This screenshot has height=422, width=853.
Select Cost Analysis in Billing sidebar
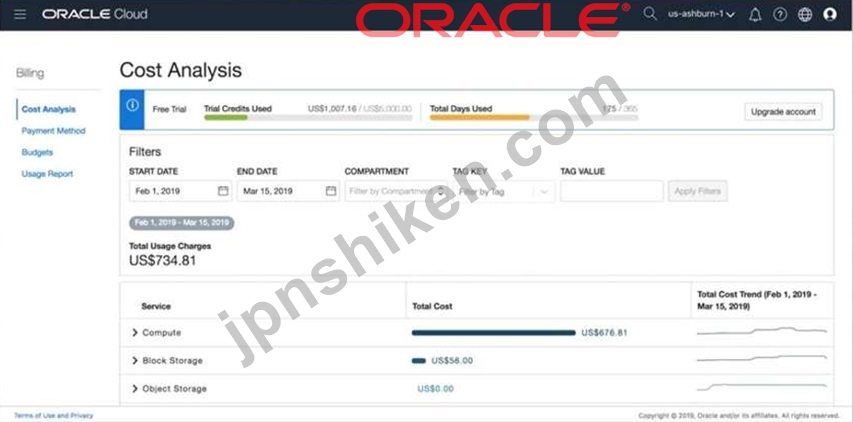click(49, 109)
